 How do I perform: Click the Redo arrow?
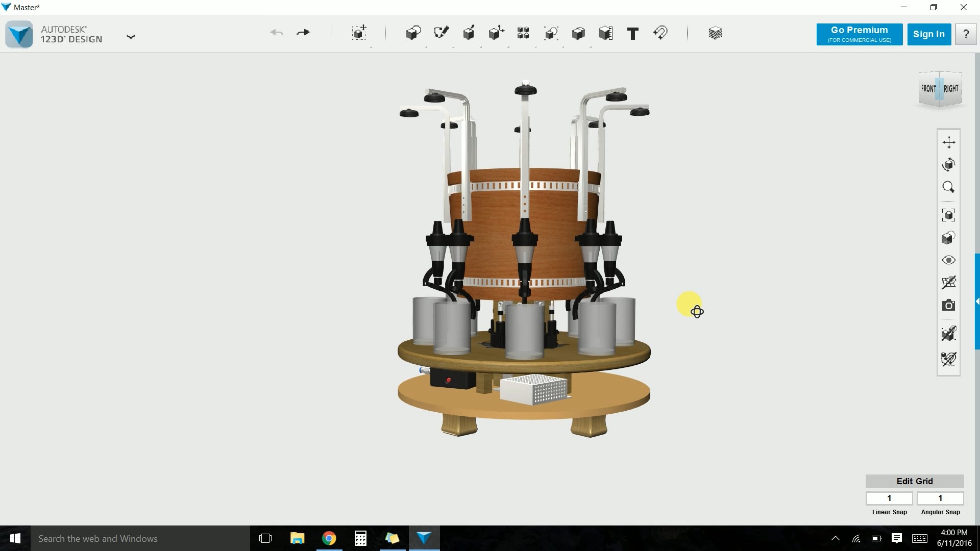click(x=303, y=33)
